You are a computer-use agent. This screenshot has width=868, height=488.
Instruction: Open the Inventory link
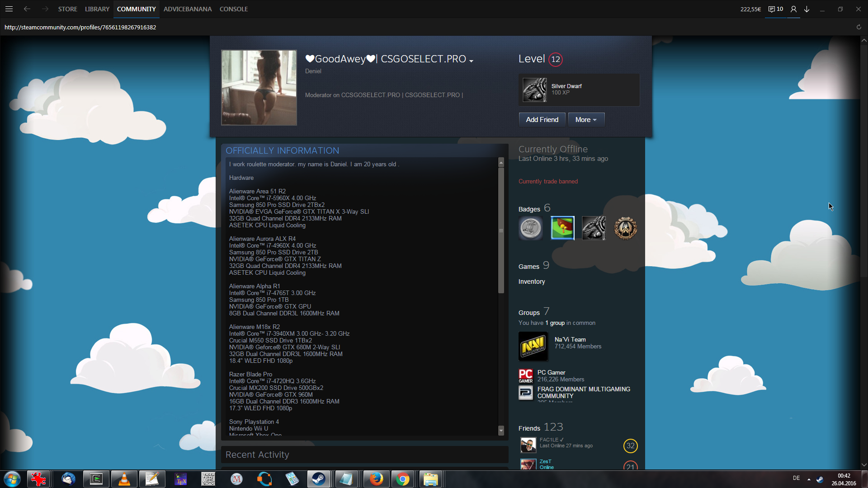click(532, 282)
